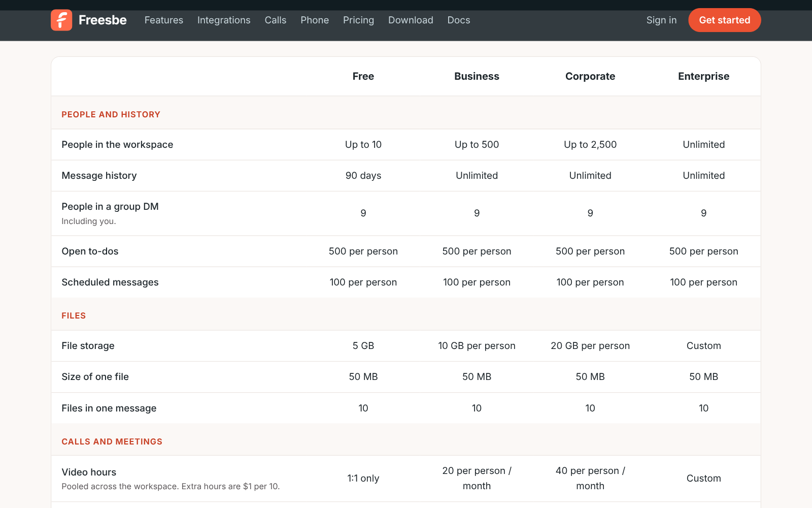Select Pricing in the top navigation
Image resolution: width=812 pixels, height=508 pixels.
tap(358, 20)
